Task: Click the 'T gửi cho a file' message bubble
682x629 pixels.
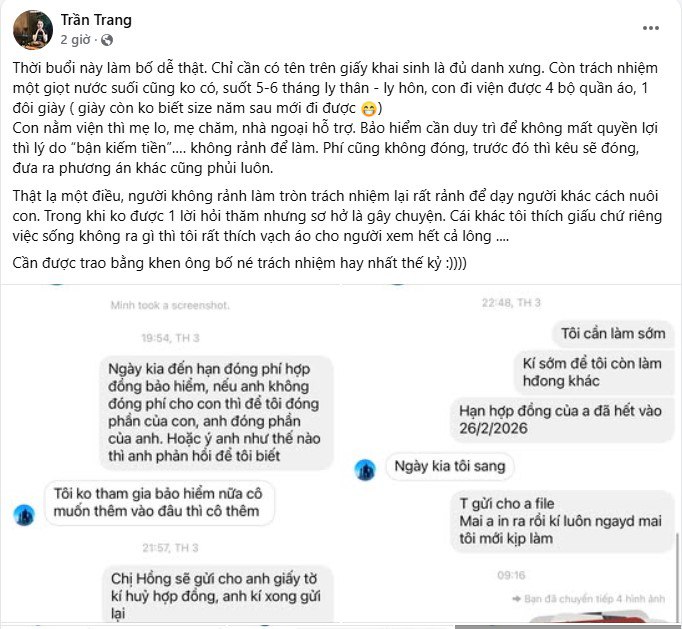Action: click(562, 521)
